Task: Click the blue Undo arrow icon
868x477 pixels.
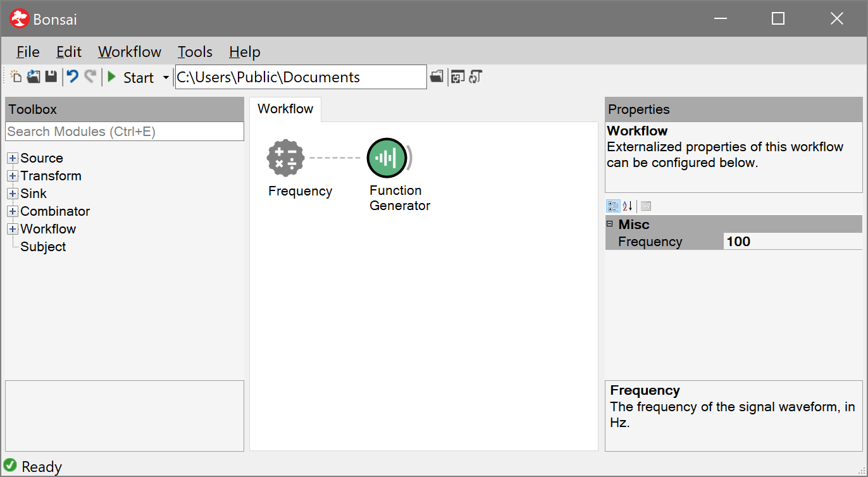Action: 73,77
